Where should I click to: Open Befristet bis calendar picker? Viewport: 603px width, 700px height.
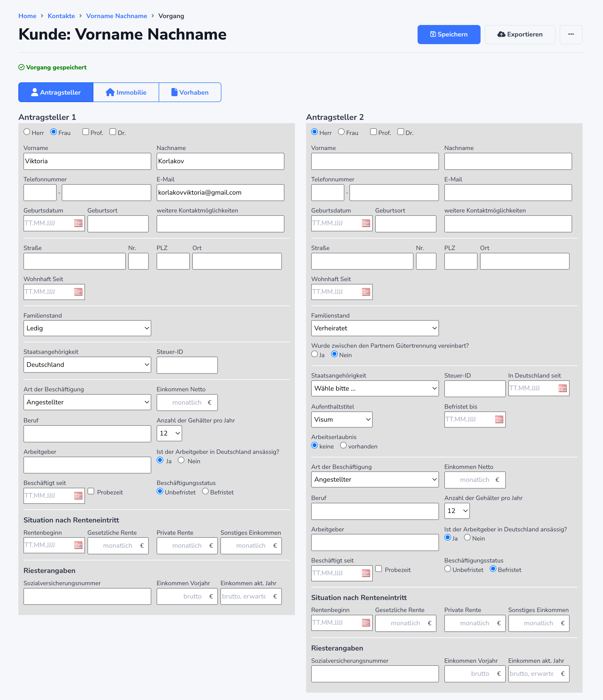(499, 420)
